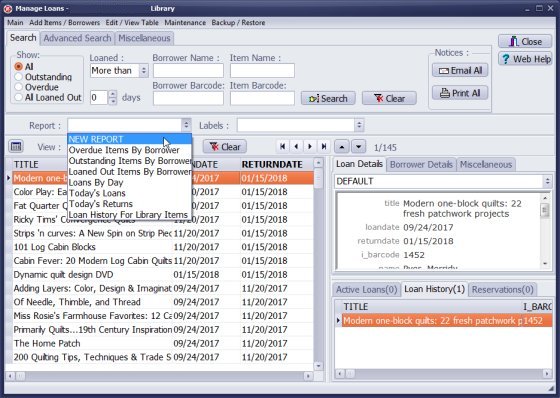Open Web Help
The width and height of the screenshot is (560, 398).
point(525,59)
